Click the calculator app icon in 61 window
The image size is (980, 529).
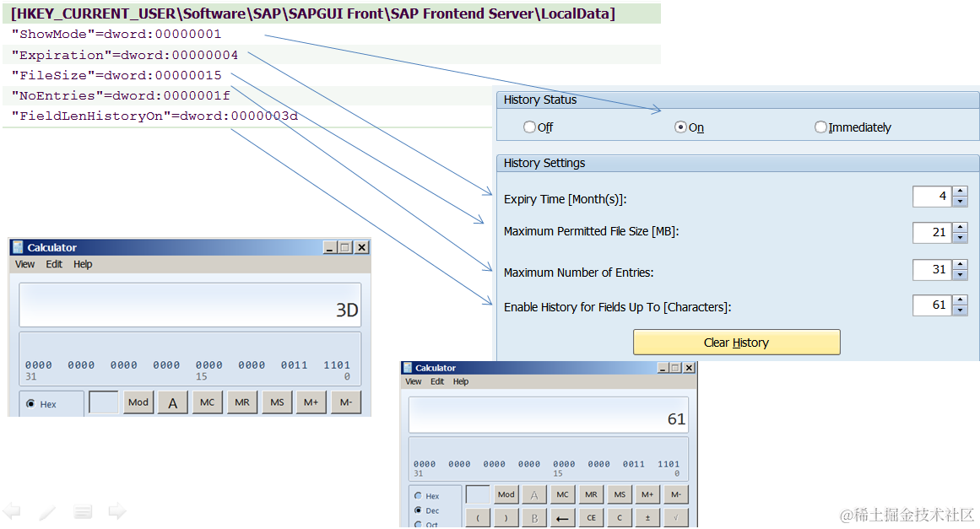coord(409,368)
